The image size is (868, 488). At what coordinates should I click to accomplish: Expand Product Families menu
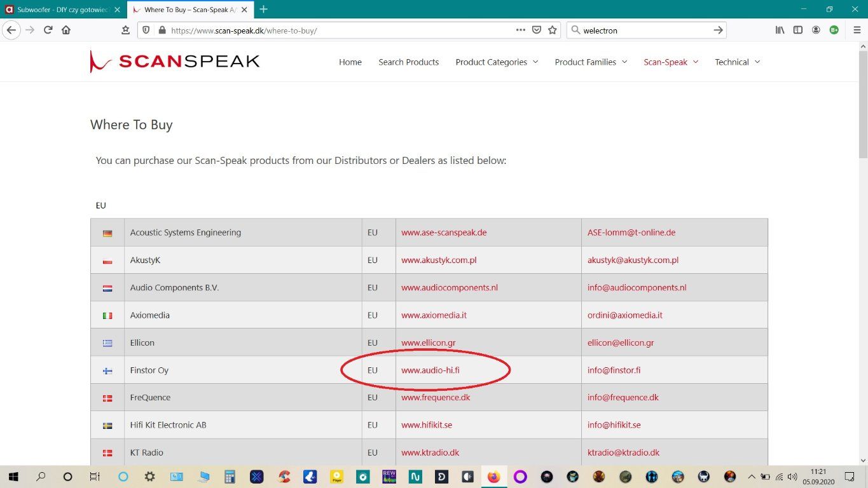(591, 62)
